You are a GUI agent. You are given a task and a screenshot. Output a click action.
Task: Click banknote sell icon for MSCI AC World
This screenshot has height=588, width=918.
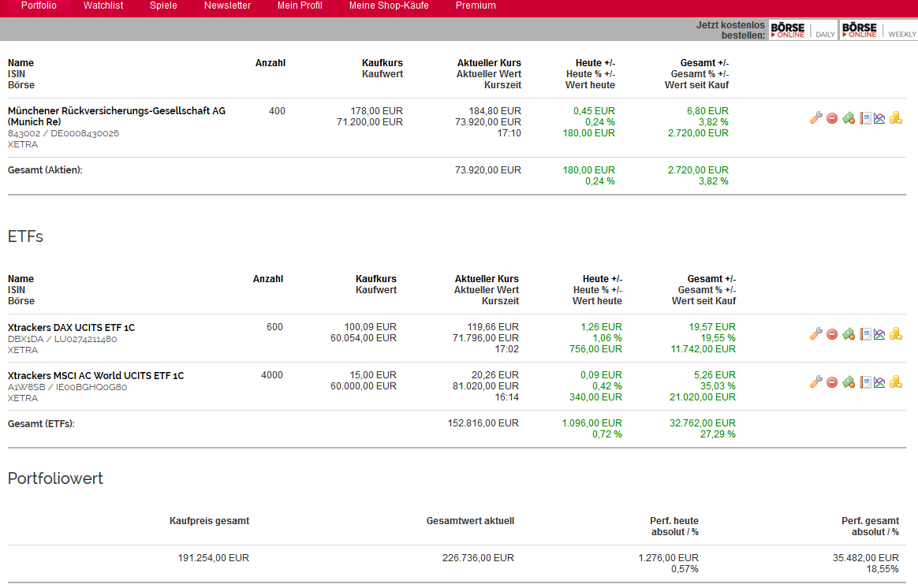point(849,382)
